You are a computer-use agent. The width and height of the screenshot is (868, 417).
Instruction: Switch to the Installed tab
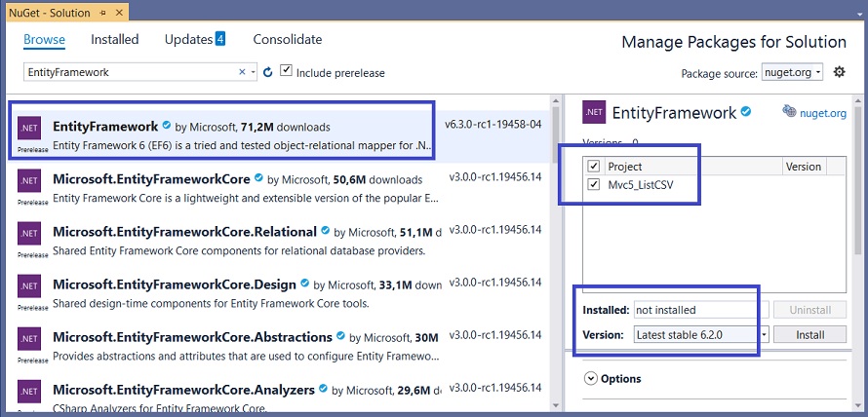(114, 39)
